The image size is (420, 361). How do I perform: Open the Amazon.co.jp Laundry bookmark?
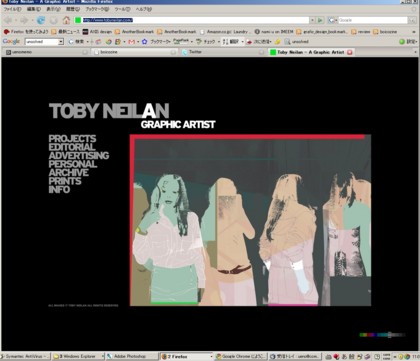(224, 32)
